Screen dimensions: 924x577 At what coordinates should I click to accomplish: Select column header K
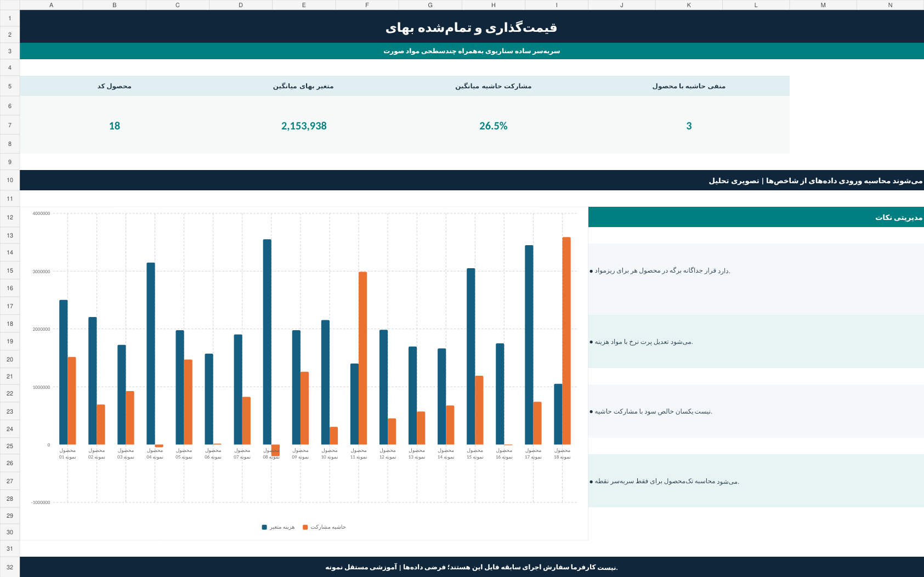tap(689, 5)
